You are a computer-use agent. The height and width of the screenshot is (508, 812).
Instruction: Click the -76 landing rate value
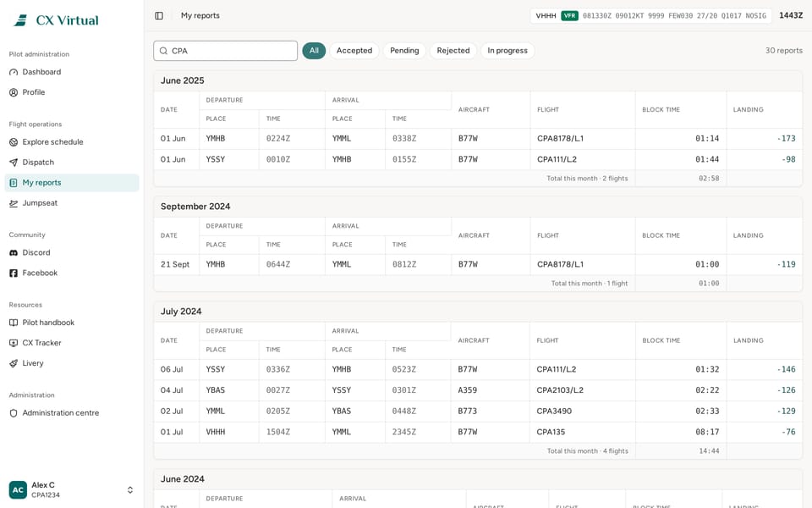click(788, 432)
